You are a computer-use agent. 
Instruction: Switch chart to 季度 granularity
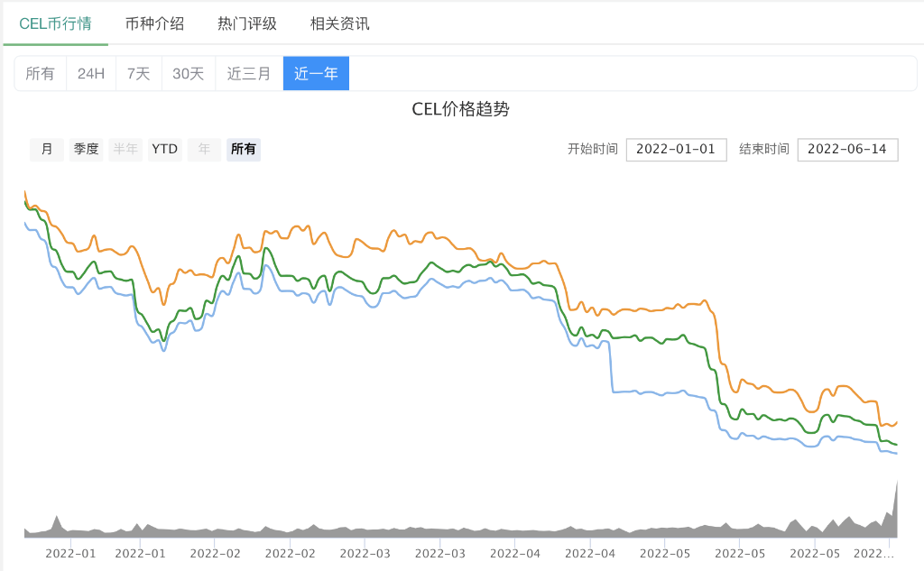tap(86, 149)
